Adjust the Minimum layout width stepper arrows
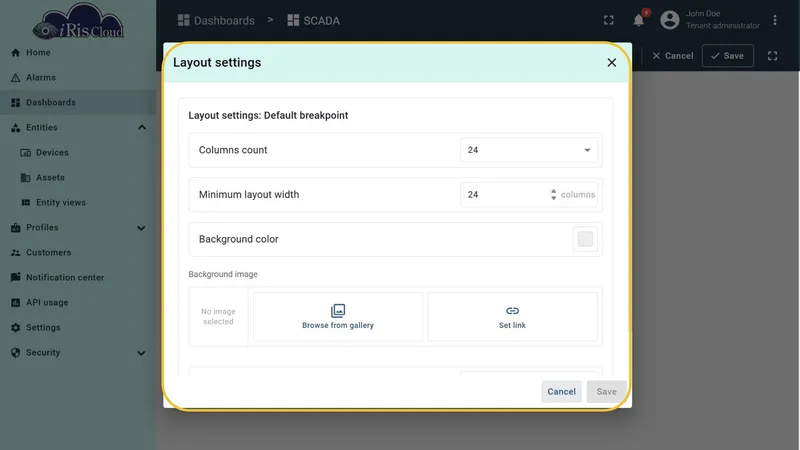Viewport: 800px width, 450px height. point(554,194)
